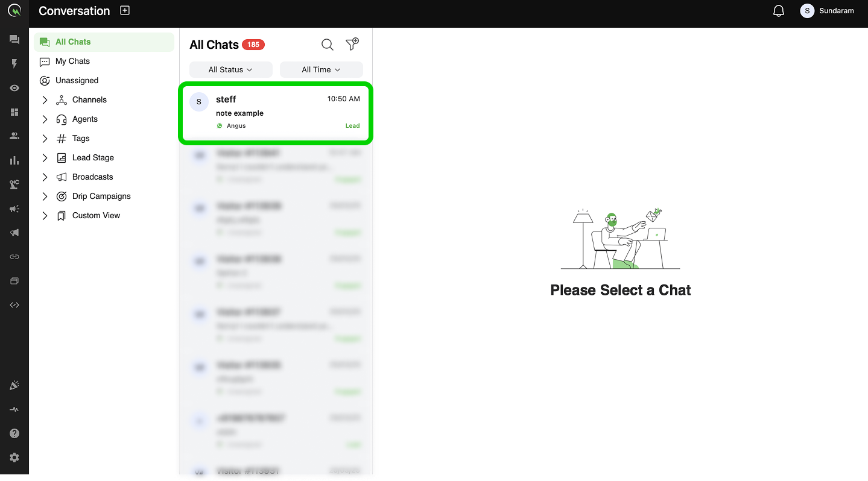Open the bar chart analytics sidebar icon
868x481 pixels.
(x=14, y=160)
